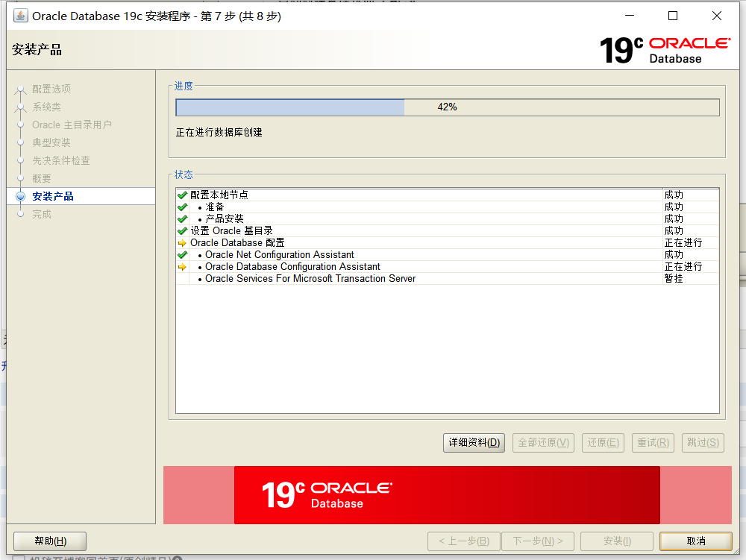
Task: Select the 系统类 step in sidebar
Action: [46, 107]
